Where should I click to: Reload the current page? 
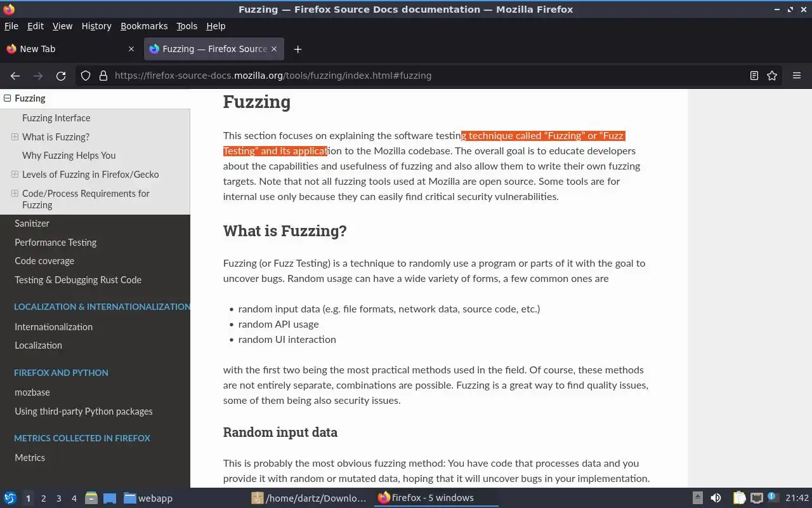(x=61, y=76)
